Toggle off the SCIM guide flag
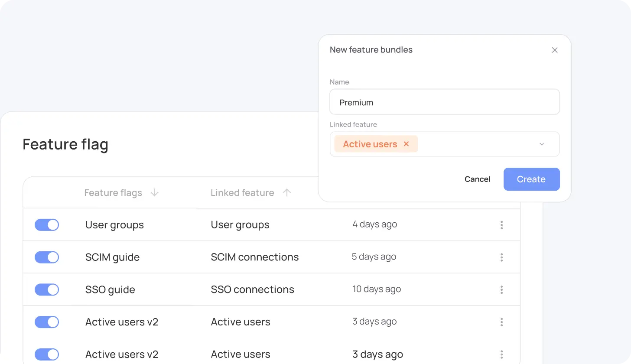Viewport: 631px width, 364px height. pos(47,257)
